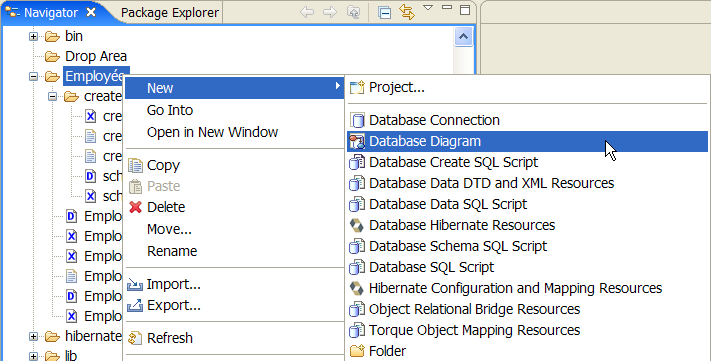Click the Forward arrow in Navigator toolbar
The width and height of the screenshot is (711, 361).
[x=330, y=12]
